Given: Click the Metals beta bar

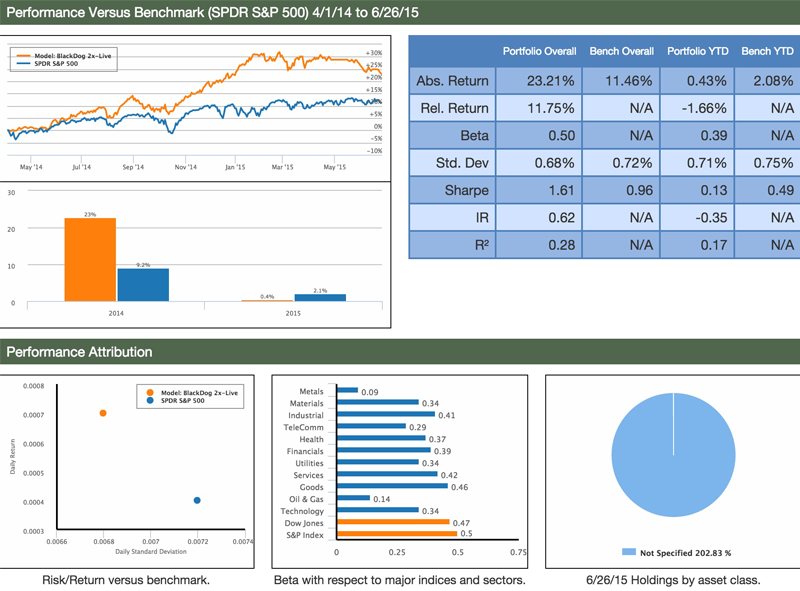Looking at the screenshot, I should (348, 390).
